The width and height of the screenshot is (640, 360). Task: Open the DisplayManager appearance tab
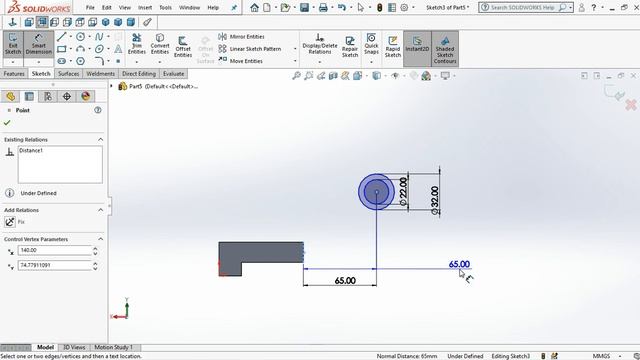(x=85, y=96)
